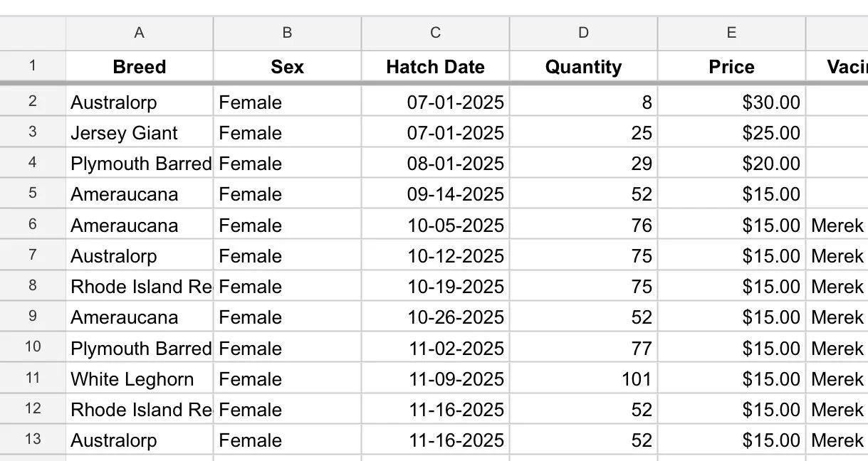Select column A header
The height and width of the screenshot is (461, 868).
pyautogui.click(x=140, y=33)
